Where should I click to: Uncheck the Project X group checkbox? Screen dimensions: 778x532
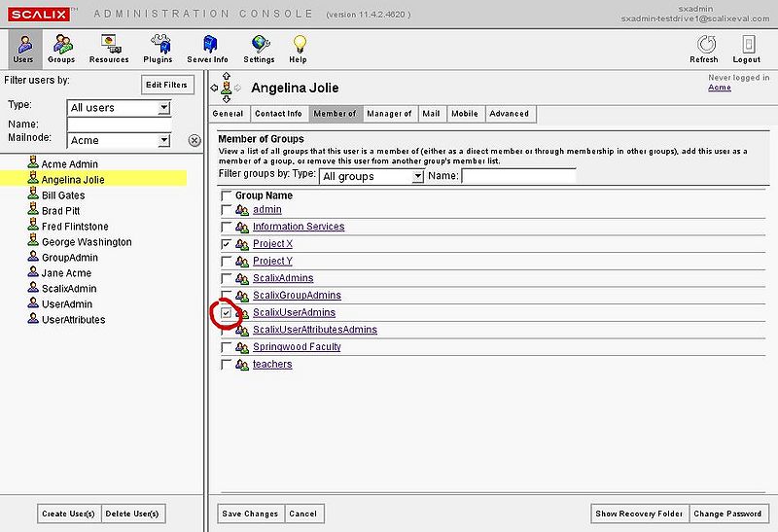click(227, 244)
